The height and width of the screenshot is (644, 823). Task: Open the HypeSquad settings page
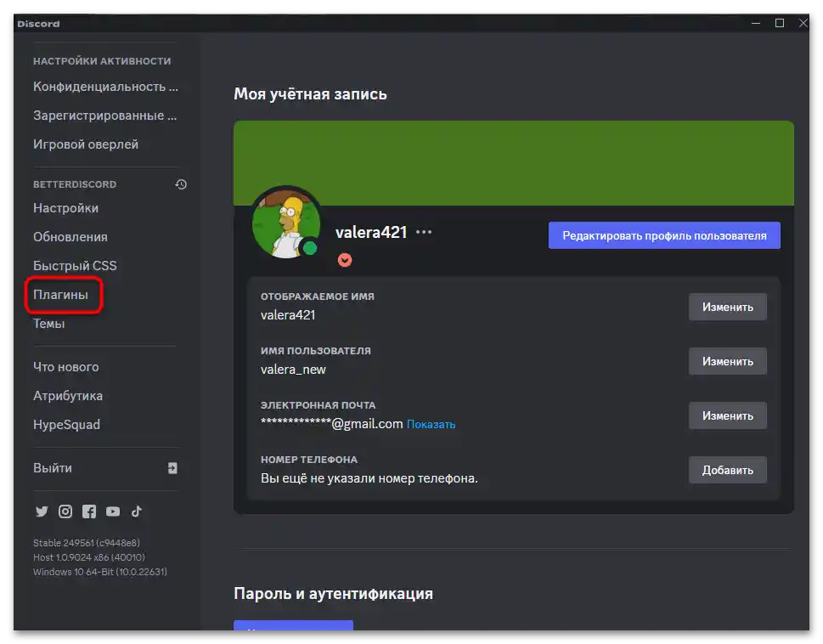[70, 424]
